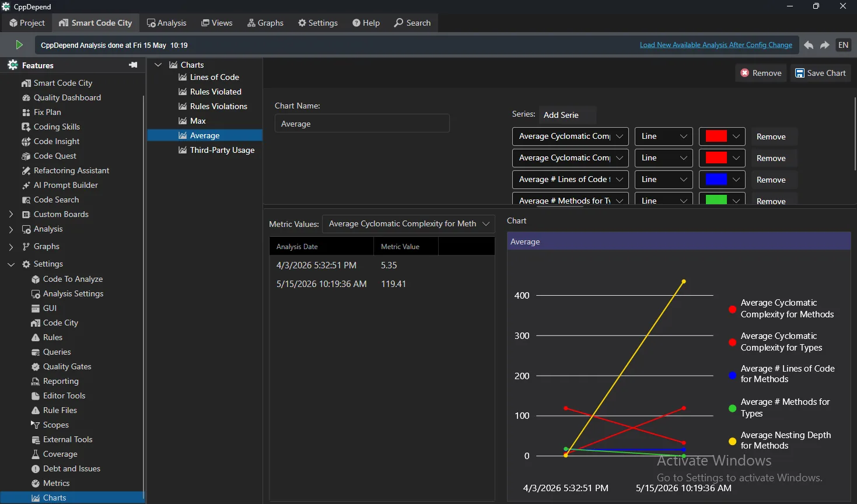Screen dimensions: 857x504
Task: Expand Analysis tree node in Features
Action: point(11,229)
